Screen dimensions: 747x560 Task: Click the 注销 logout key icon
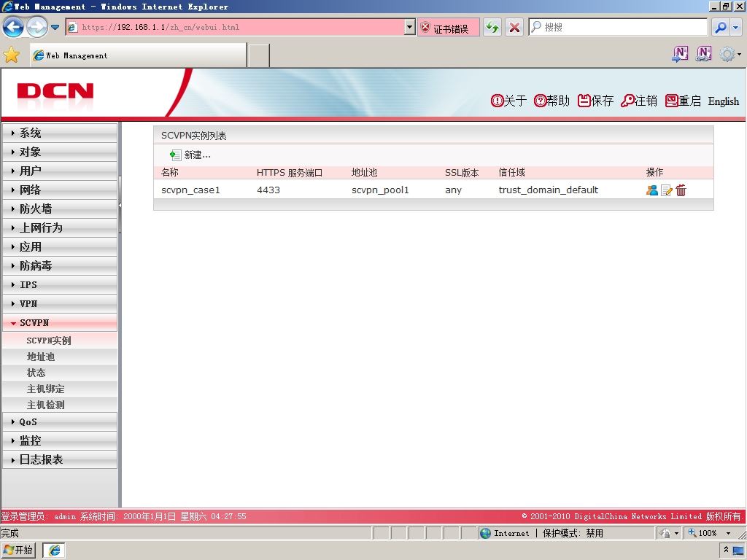tap(627, 101)
